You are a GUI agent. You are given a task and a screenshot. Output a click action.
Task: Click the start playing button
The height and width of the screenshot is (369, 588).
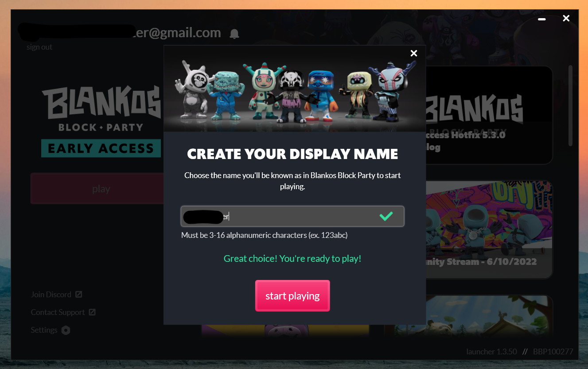click(x=292, y=296)
